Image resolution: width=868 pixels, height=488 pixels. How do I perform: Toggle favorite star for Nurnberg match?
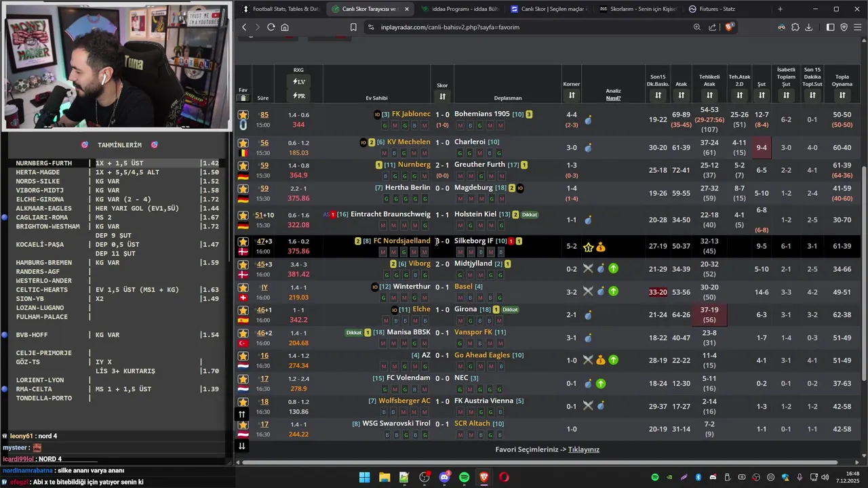pyautogui.click(x=243, y=166)
